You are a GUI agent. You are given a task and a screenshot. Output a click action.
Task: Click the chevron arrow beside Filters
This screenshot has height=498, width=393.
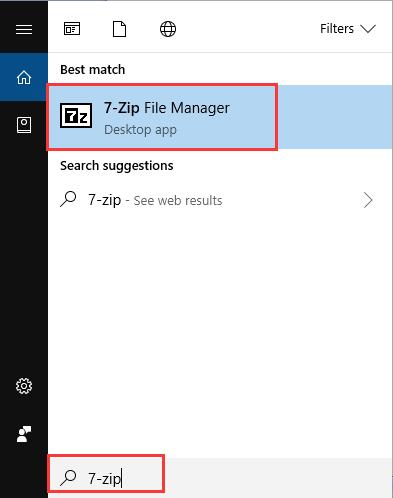(368, 29)
